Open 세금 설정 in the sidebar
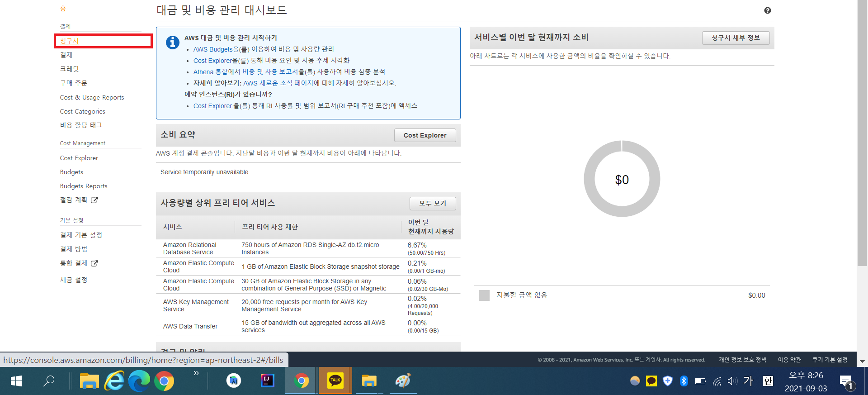This screenshot has width=868, height=395. point(74,280)
